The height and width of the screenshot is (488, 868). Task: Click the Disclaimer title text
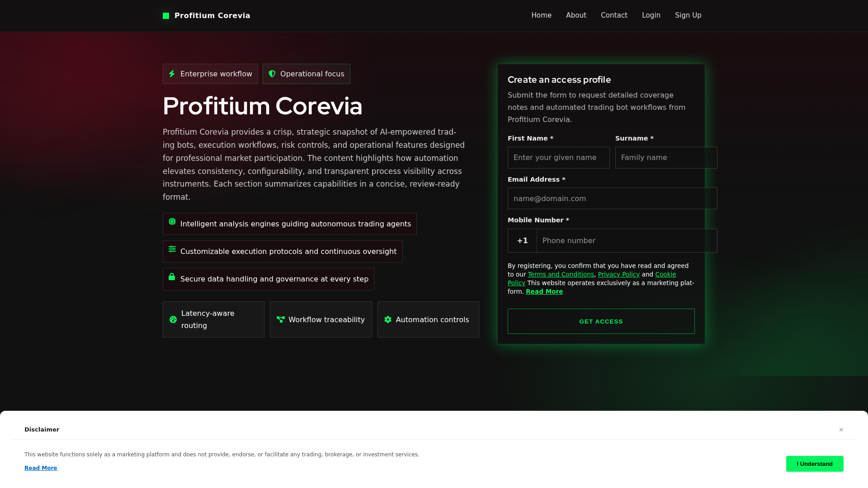coord(42,430)
